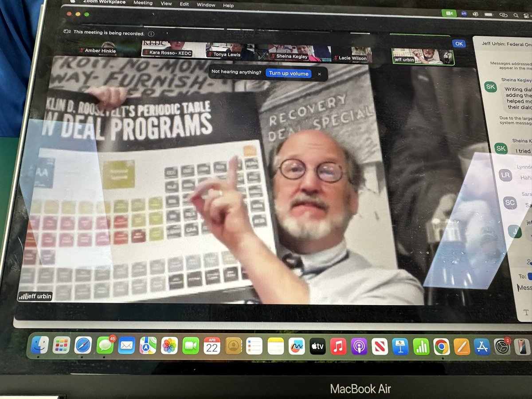Open Notes from the Dock
Viewport: 532px width, 399px height.
275,346
